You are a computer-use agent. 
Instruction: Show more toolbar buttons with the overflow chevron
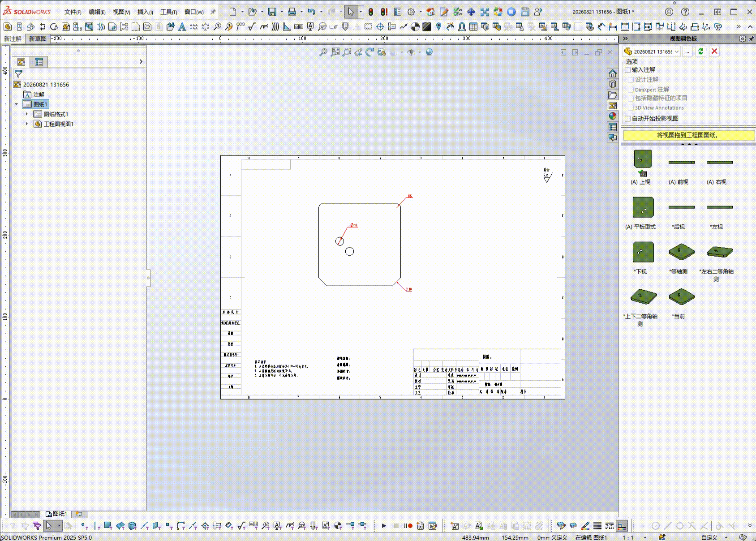(739, 27)
